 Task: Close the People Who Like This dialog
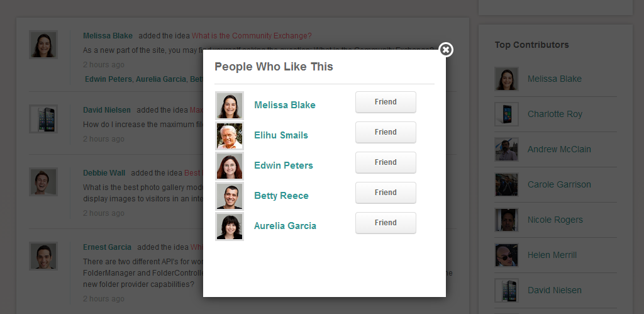pyautogui.click(x=446, y=50)
